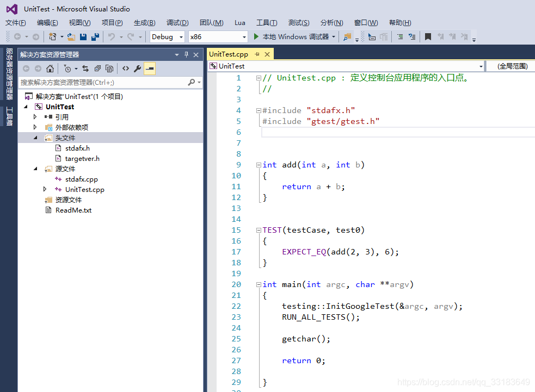The height and width of the screenshot is (392, 535).
Task: Close the Solution Explorer panel
Action: click(x=196, y=54)
